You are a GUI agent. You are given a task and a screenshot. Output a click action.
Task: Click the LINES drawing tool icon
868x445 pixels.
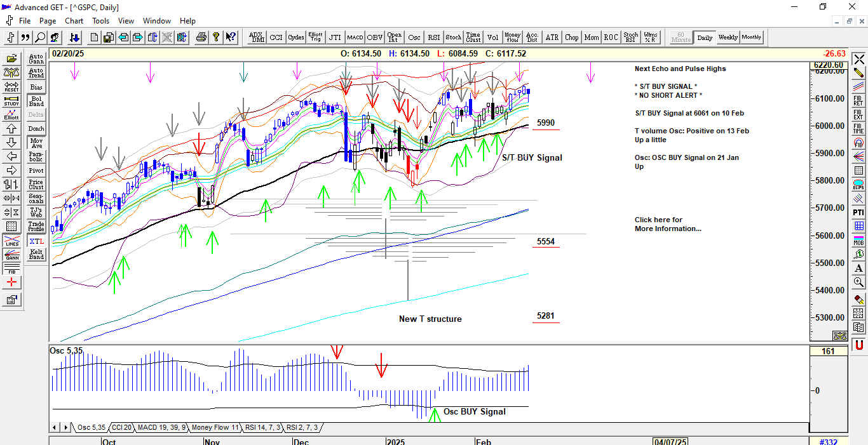11,241
